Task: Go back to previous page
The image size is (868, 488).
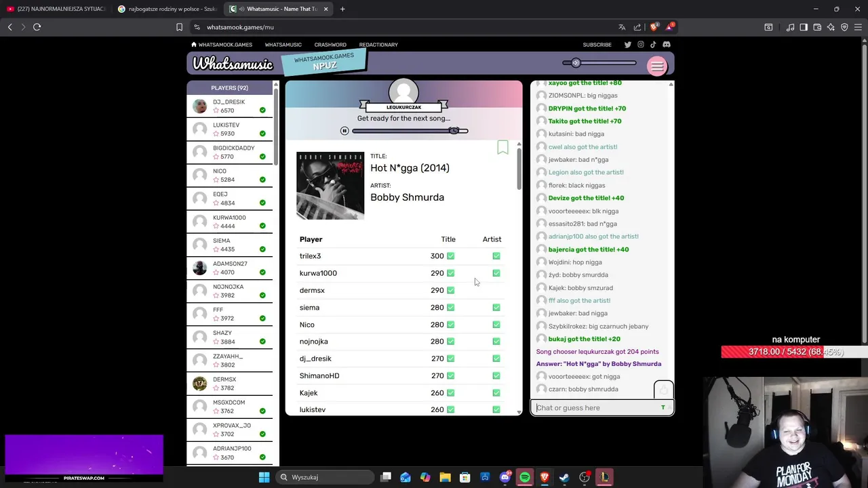Action: [x=10, y=27]
